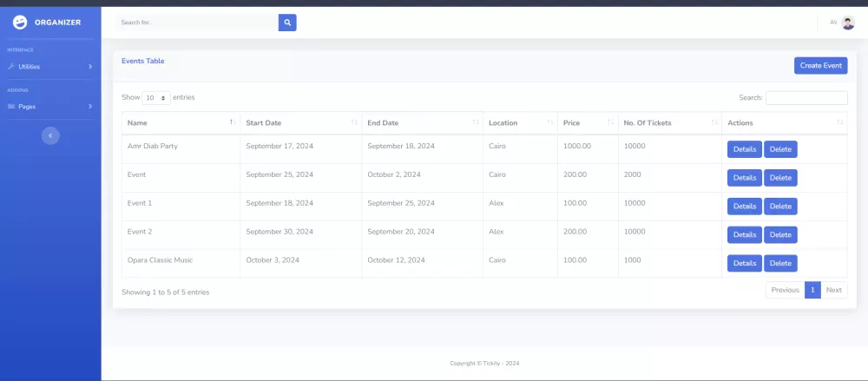Viewport: 868px width, 381px height.
Task: Go to the Next page
Action: [833, 290]
